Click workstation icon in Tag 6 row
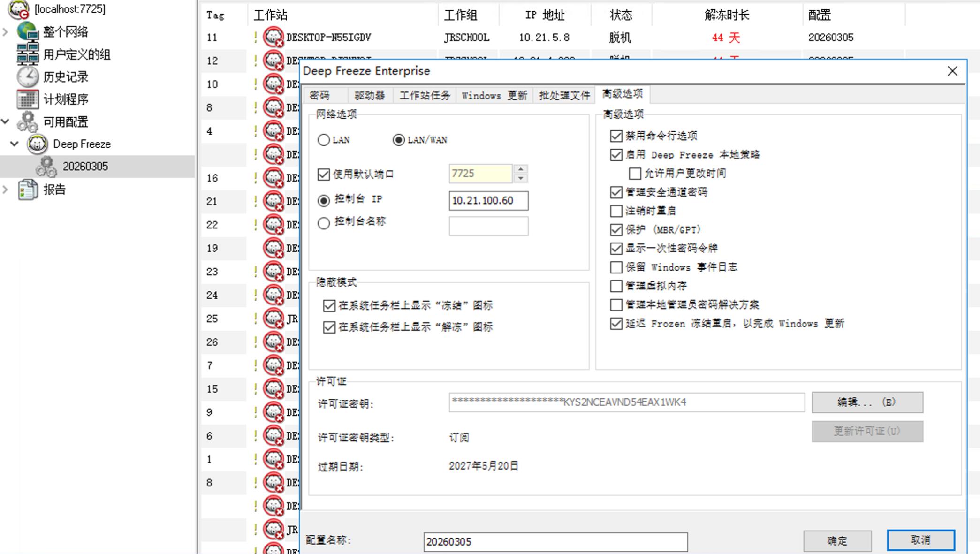Image resolution: width=980 pixels, height=554 pixels. click(x=273, y=436)
